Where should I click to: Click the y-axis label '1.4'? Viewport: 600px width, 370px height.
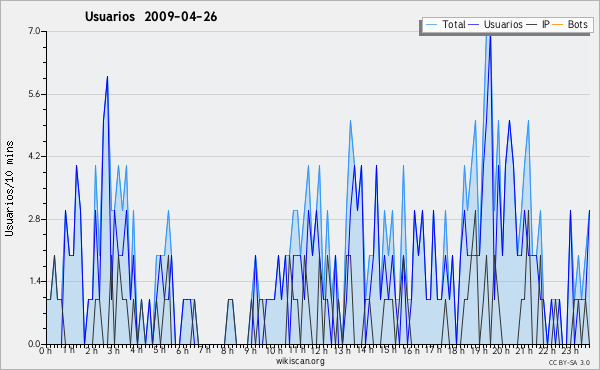(34, 282)
